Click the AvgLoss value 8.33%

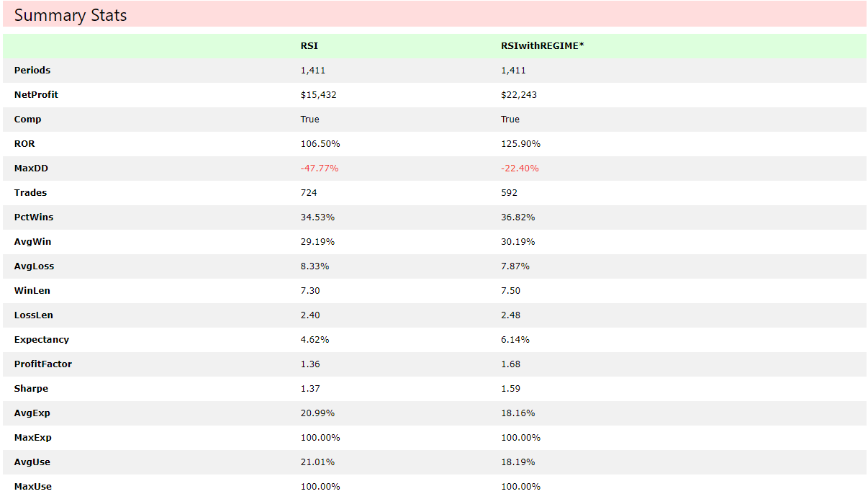[x=315, y=266]
